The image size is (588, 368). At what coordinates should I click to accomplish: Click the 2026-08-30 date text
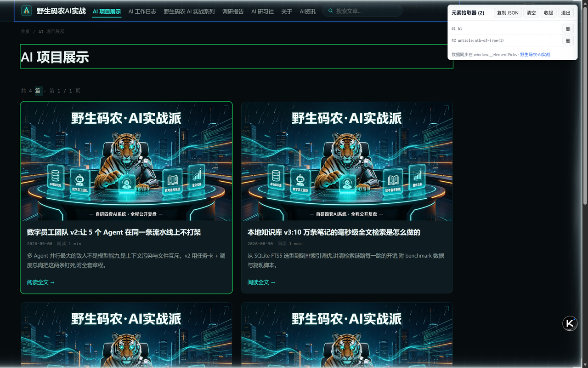[260, 244]
